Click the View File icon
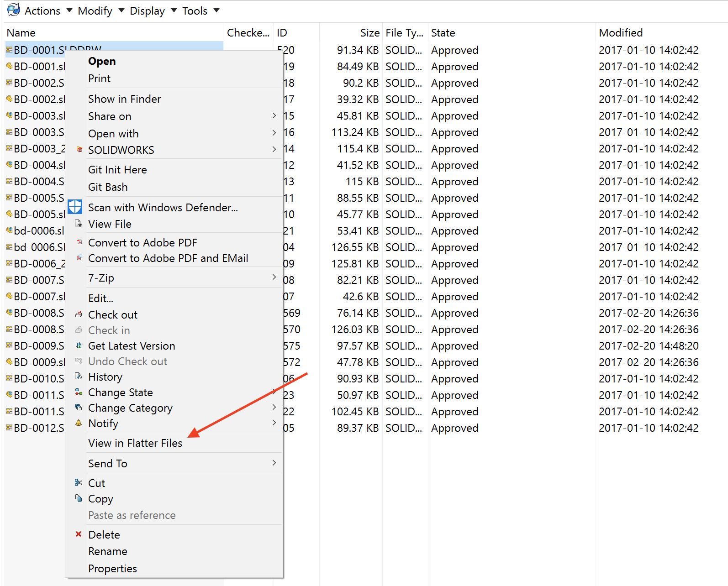The image size is (728, 586). (x=79, y=224)
